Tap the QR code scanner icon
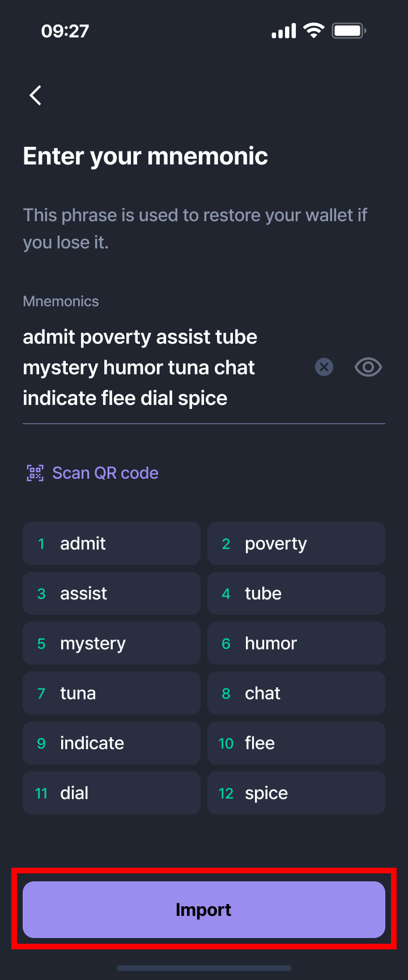The height and width of the screenshot is (980, 408). tap(35, 473)
